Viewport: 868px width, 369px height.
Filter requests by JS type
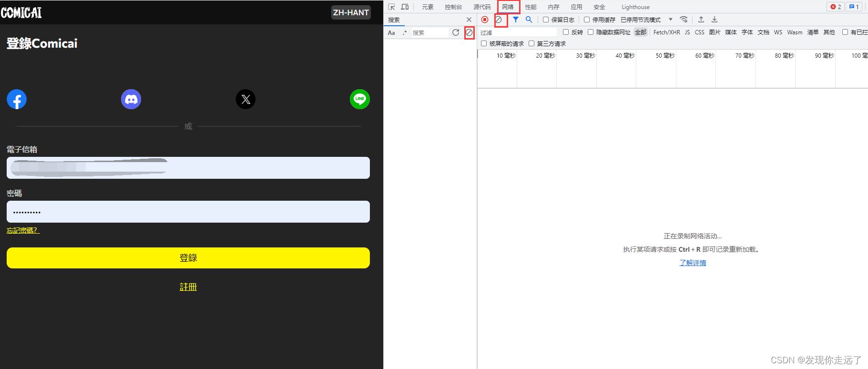click(x=687, y=32)
